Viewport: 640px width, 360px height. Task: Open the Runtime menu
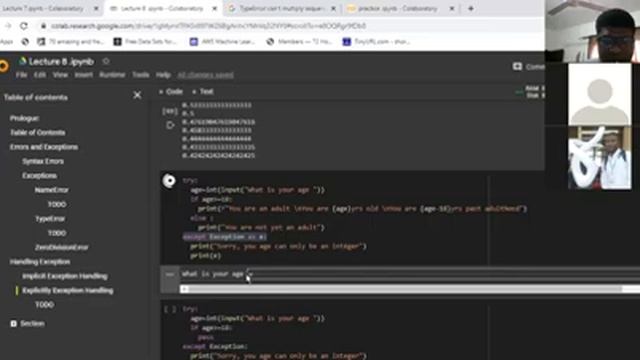112,75
